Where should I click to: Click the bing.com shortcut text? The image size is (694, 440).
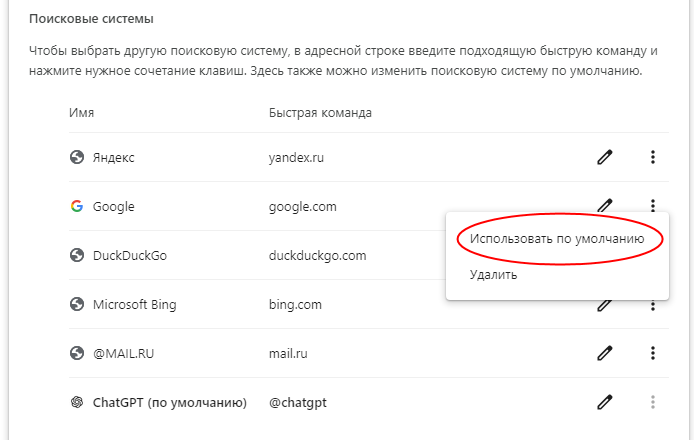pyautogui.click(x=295, y=305)
